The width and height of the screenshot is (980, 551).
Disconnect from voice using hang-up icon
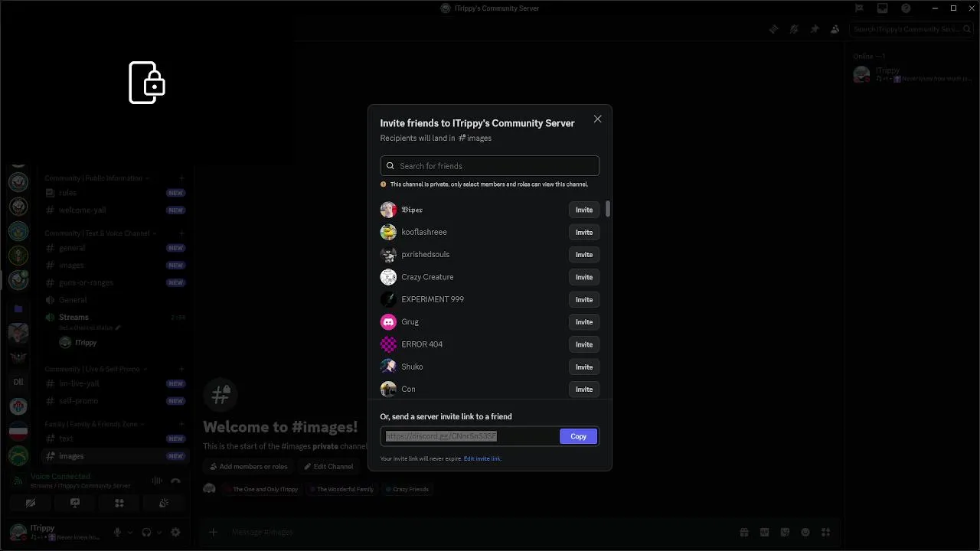coord(175,481)
